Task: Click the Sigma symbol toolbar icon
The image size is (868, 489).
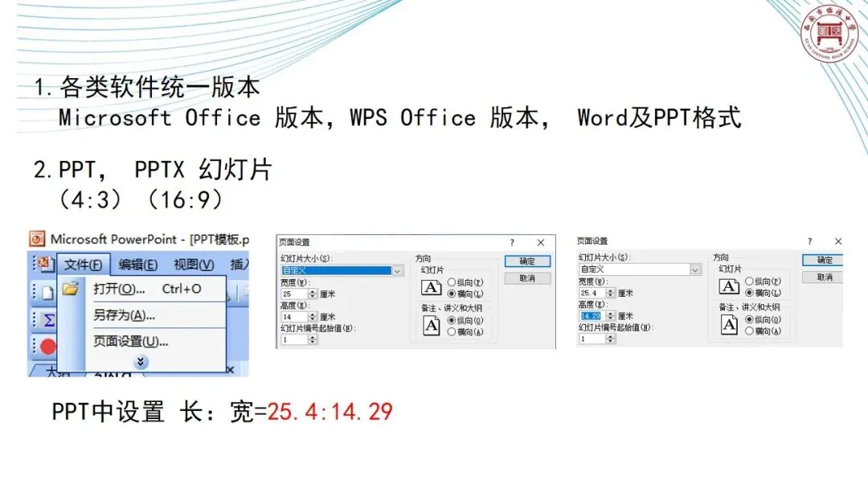Action: coord(49,319)
